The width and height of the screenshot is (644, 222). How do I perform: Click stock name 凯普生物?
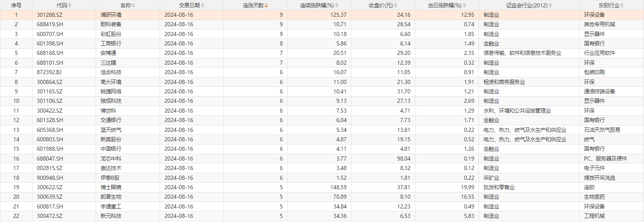[x=111, y=197]
